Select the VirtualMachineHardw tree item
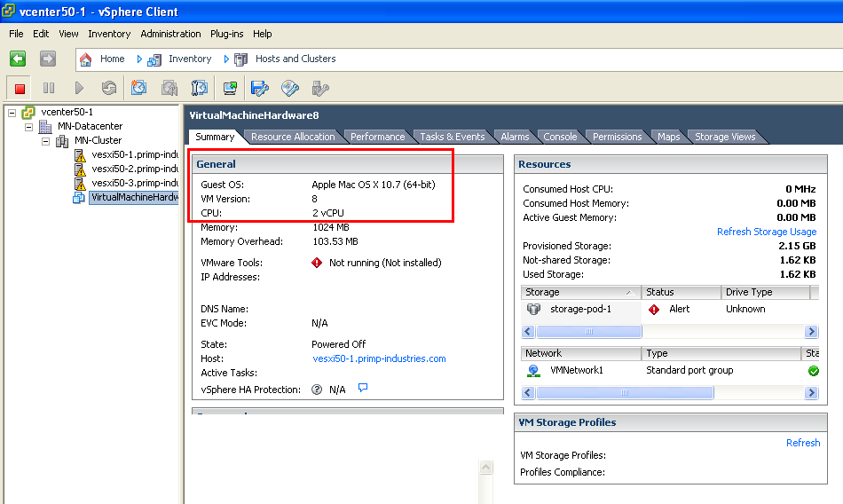843x504 pixels. (134, 197)
